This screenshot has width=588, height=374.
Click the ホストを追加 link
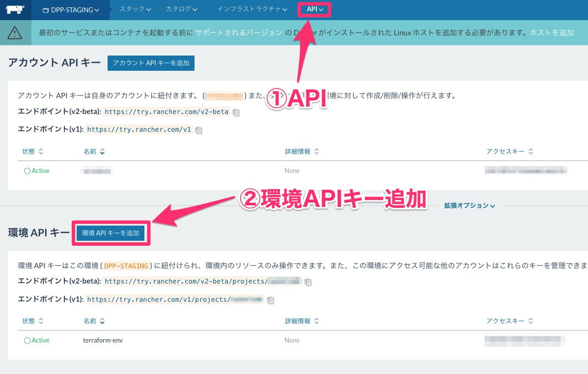click(x=551, y=32)
